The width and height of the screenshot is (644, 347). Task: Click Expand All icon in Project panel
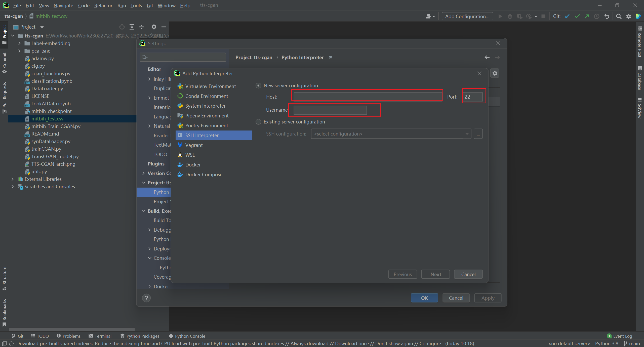point(132,27)
